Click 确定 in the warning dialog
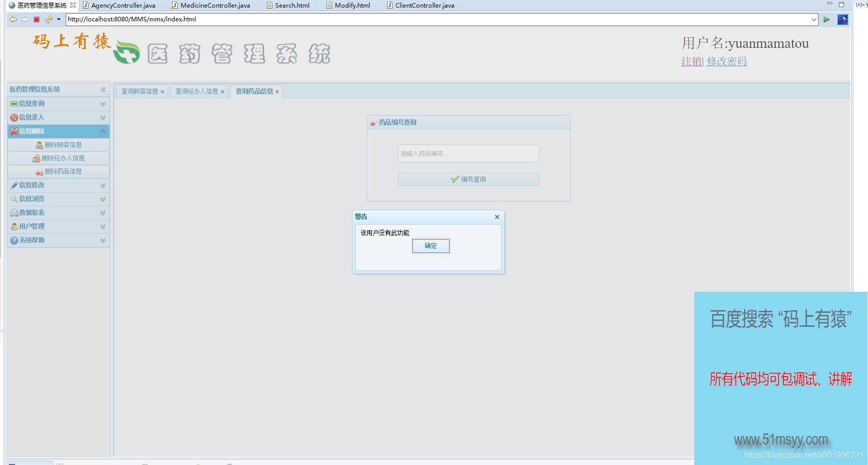Viewport: 868px width, 465px height. click(x=431, y=246)
